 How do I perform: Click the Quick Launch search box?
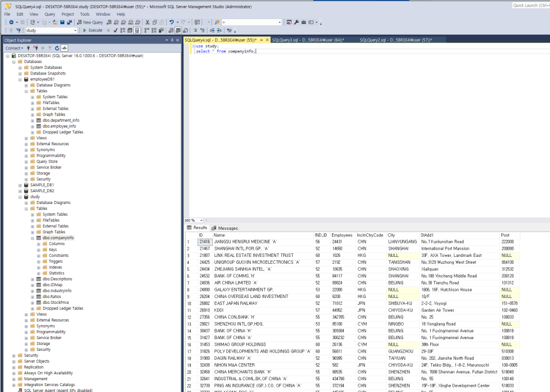tap(531, 6)
